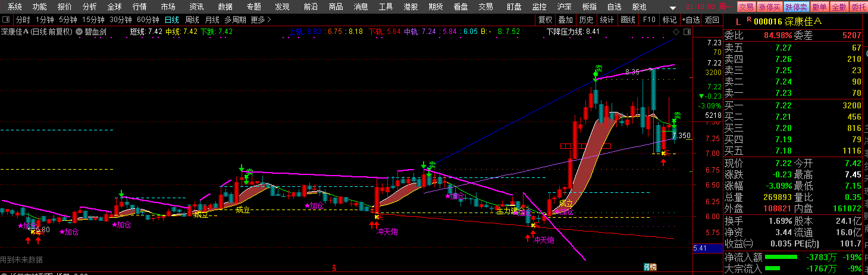Switch to 1分钟 period

45,20
